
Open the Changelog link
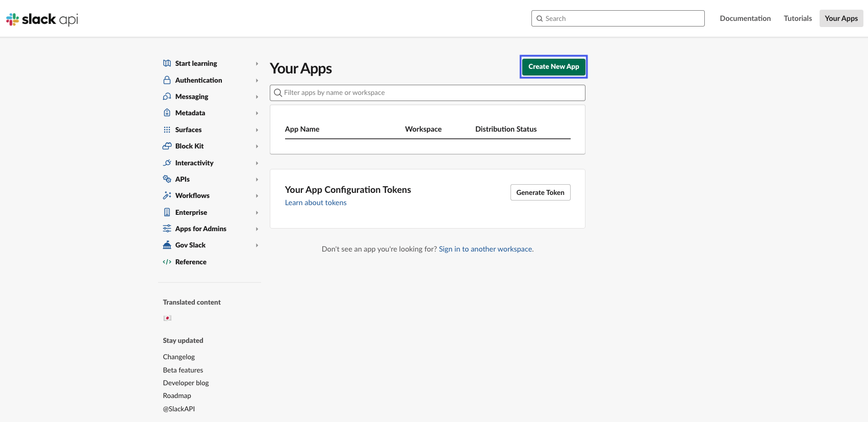click(178, 357)
